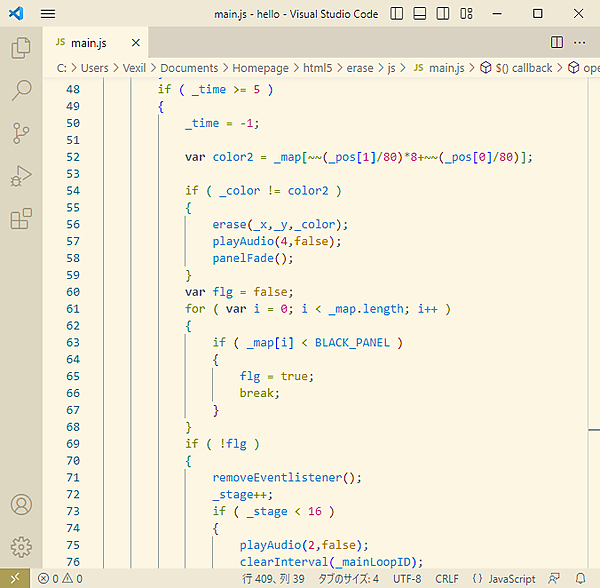Click the UTF-8 encoding indicator
The height and width of the screenshot is (588, 600).
pyautogui.click(x=407, y=579)
